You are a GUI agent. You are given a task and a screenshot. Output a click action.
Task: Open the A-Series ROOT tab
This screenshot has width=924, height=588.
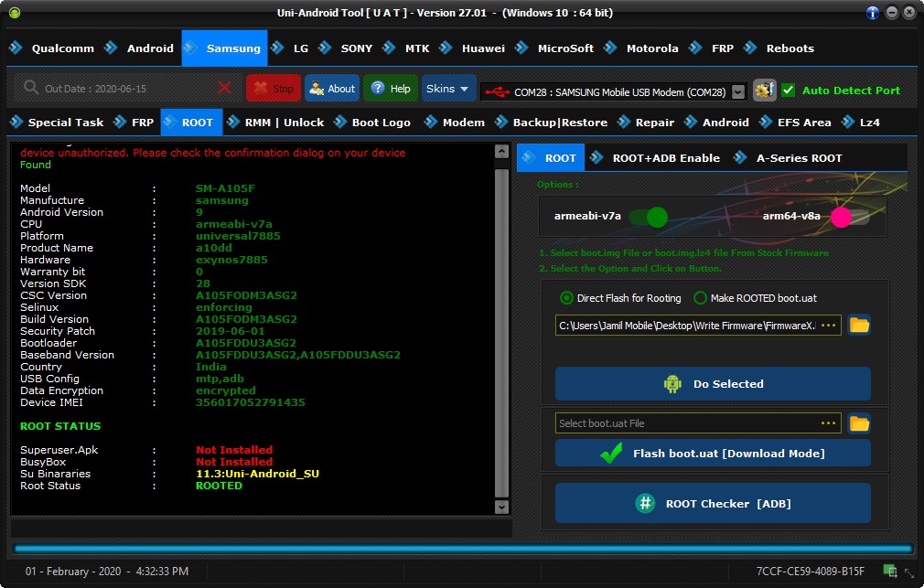799,158
